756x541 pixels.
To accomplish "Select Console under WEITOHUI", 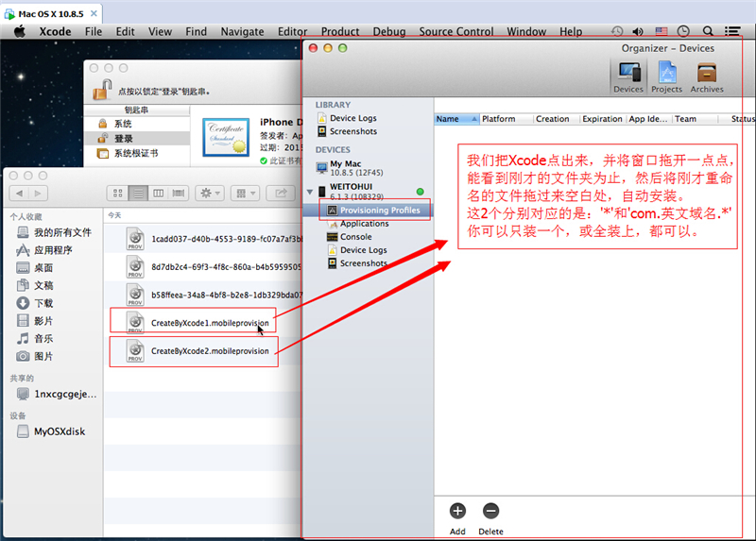I will (350, 237).
